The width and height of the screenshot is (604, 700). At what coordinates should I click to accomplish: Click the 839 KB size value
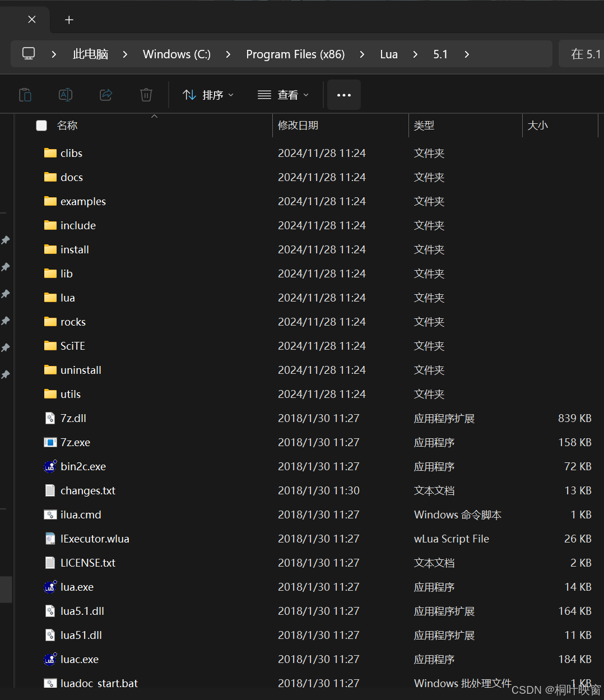point(575,418)
